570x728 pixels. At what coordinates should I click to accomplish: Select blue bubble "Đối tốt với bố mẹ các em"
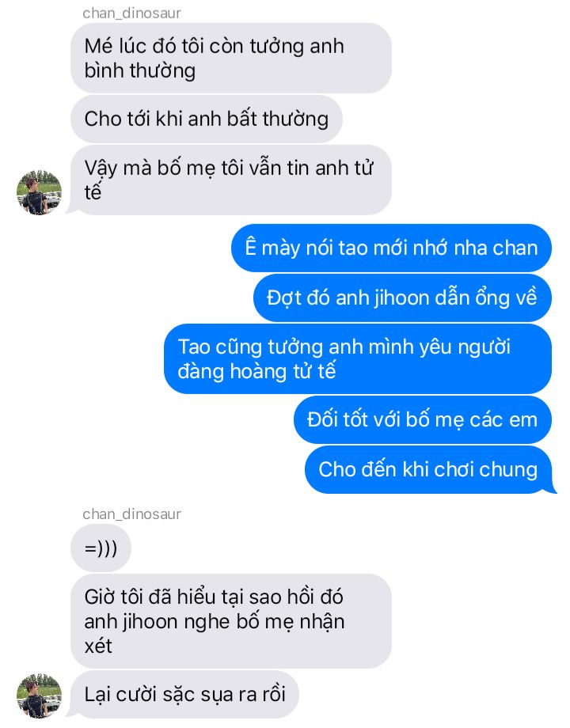pyautogui.click(x=422, y=419)
